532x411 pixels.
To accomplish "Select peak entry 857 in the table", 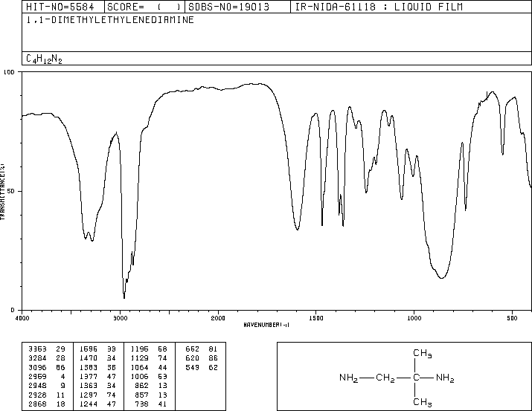I will click(151, 395).
